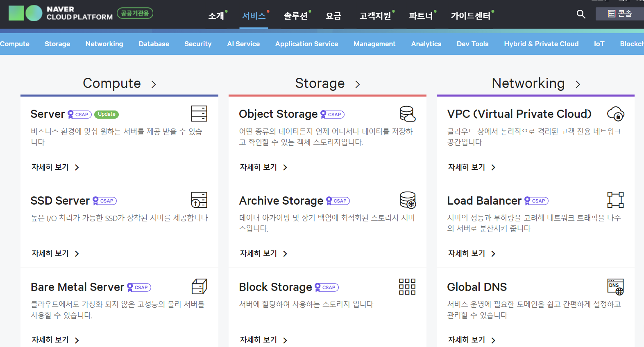Expand the Storage category heading arrow
The width and height of the screenshot is (644, 347).
pos(357,84)
